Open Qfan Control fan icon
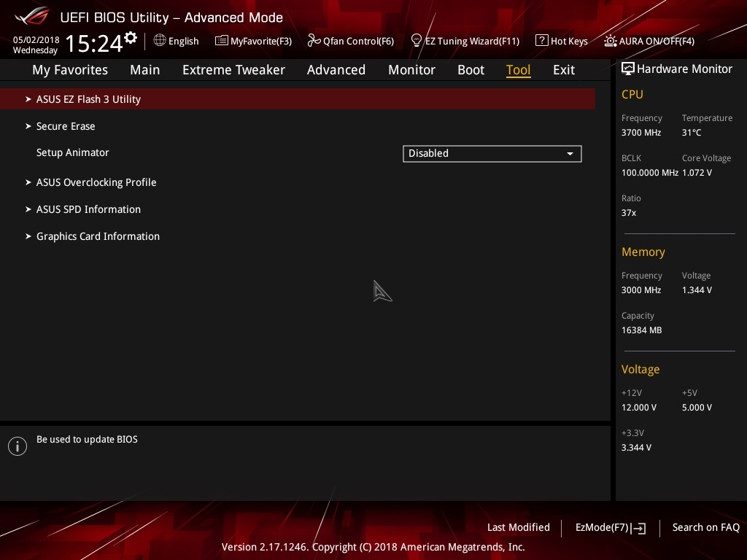The height and width of the screenshot is (560, 747). tap(314, 41)
